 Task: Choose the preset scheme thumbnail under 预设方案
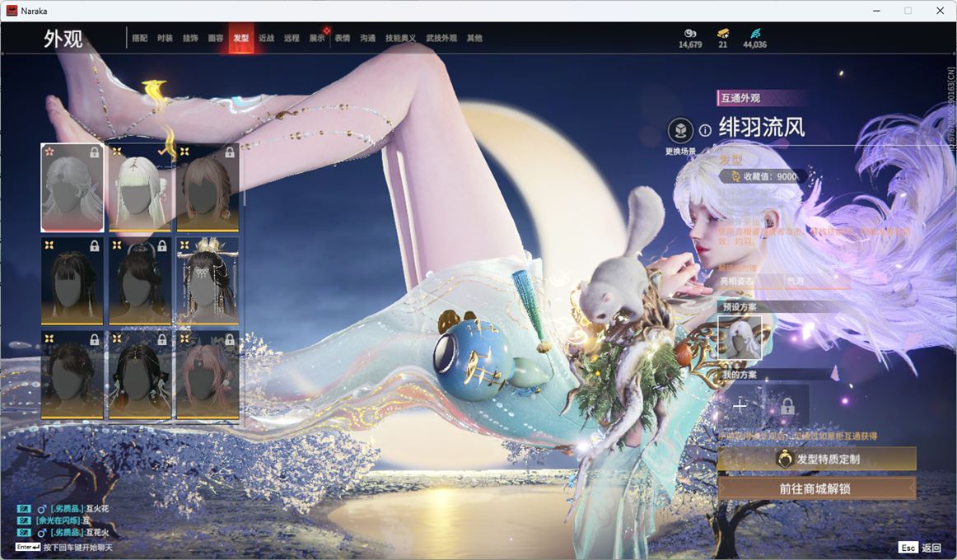740,338
